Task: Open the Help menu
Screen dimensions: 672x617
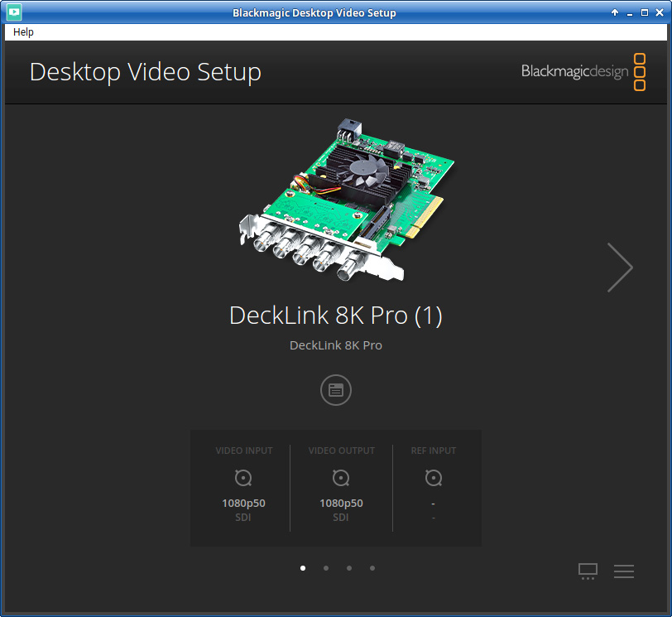Action: pos(23,31)
